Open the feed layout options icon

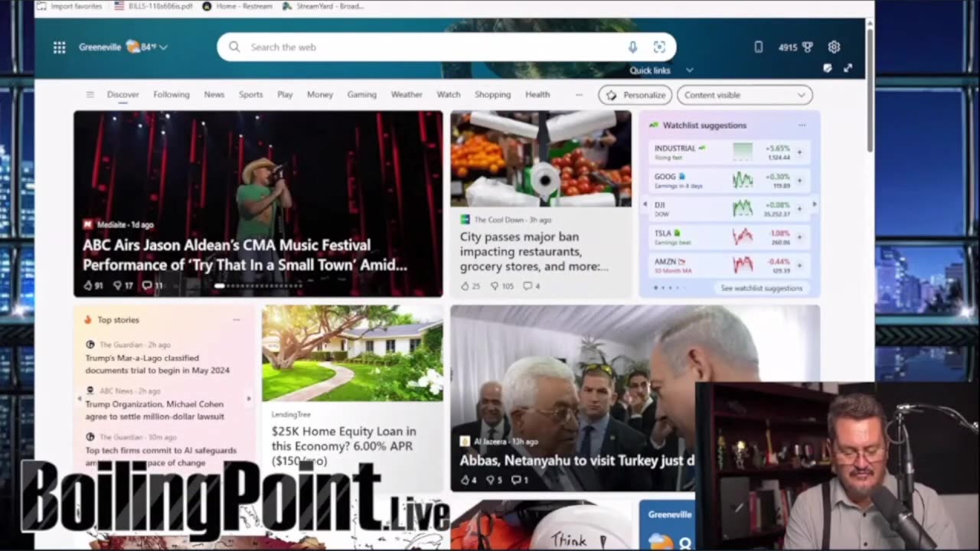[90, 94]
